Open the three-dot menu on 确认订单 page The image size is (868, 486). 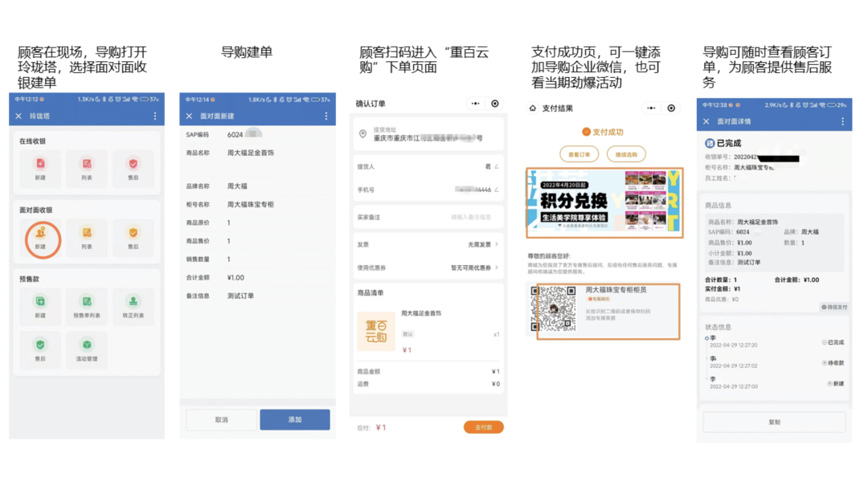coord(476,104)
